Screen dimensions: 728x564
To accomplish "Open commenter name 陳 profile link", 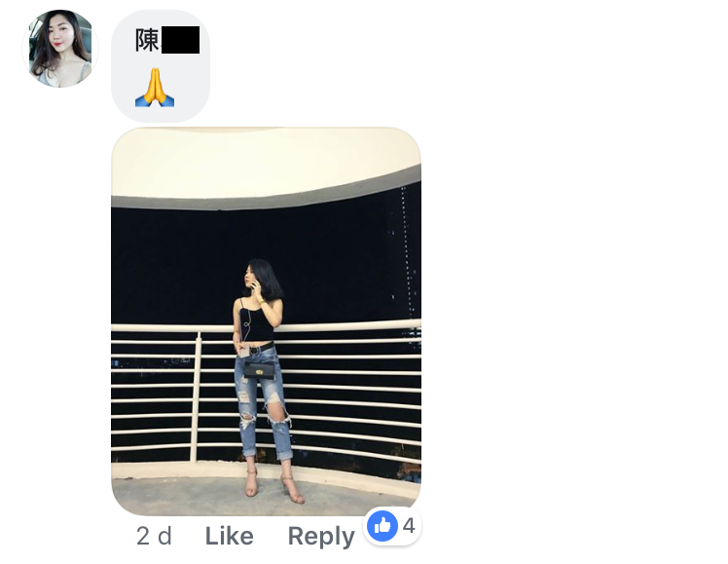I will click(x=147, y=40).
